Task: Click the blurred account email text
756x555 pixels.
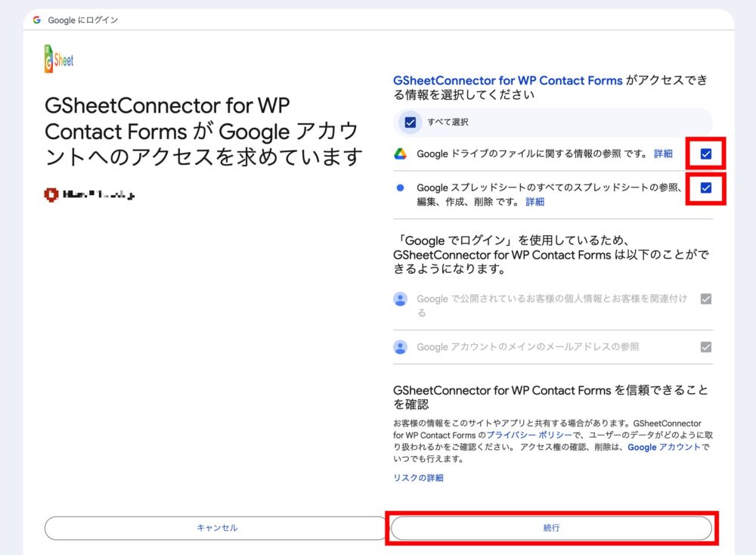Action: 98,194
